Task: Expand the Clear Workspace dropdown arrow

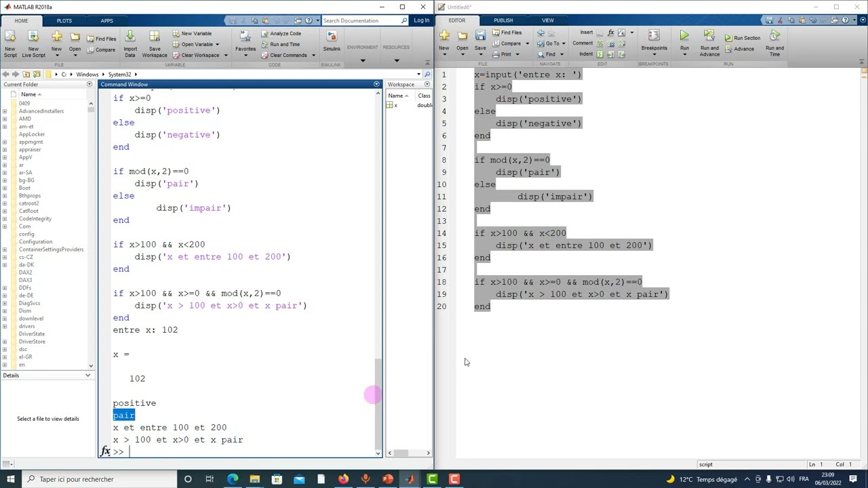Action: click(225, 56)
